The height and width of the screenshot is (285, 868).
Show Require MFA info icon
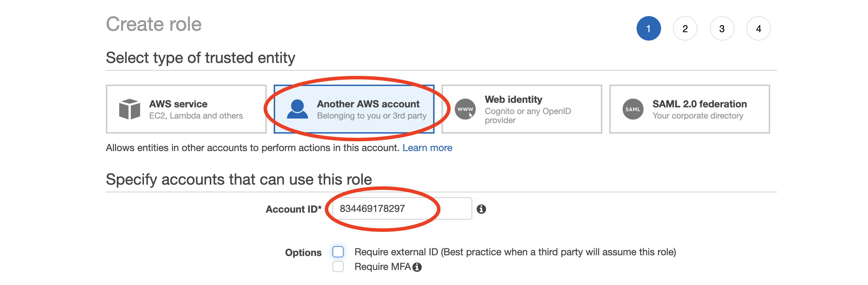coord(417,267)
